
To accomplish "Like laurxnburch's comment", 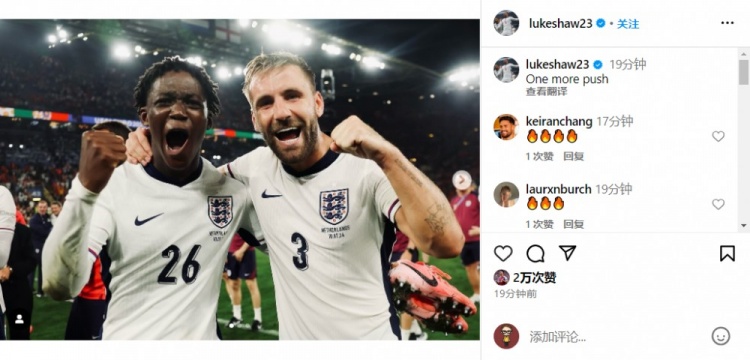I will [x=718, y=204].
